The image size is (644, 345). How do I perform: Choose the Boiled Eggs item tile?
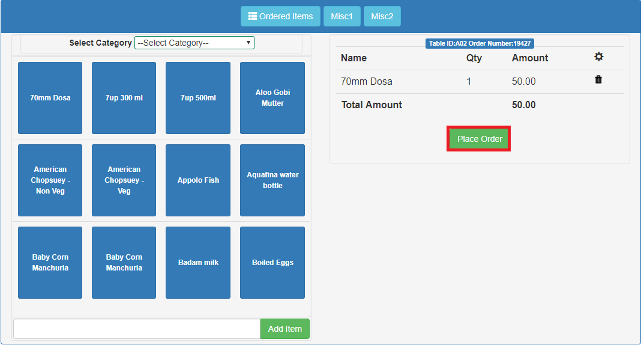(x=272, y=263)
